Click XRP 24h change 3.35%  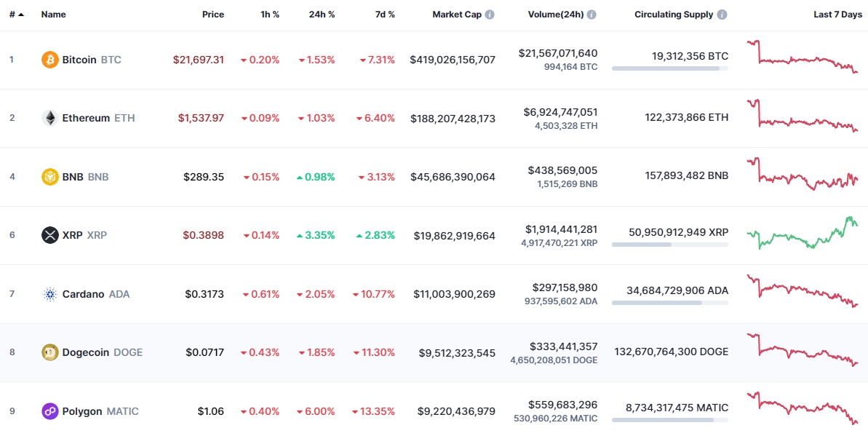tap(316, 235)
